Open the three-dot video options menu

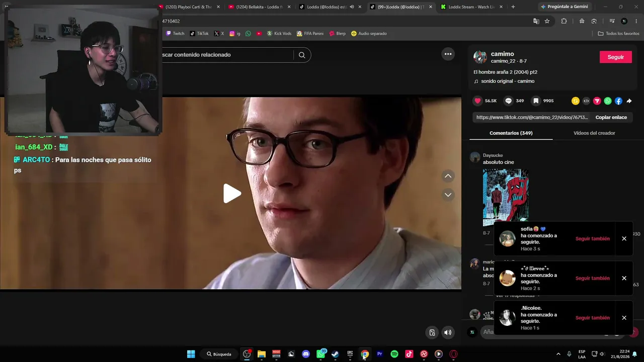click(x=448, y=54)
